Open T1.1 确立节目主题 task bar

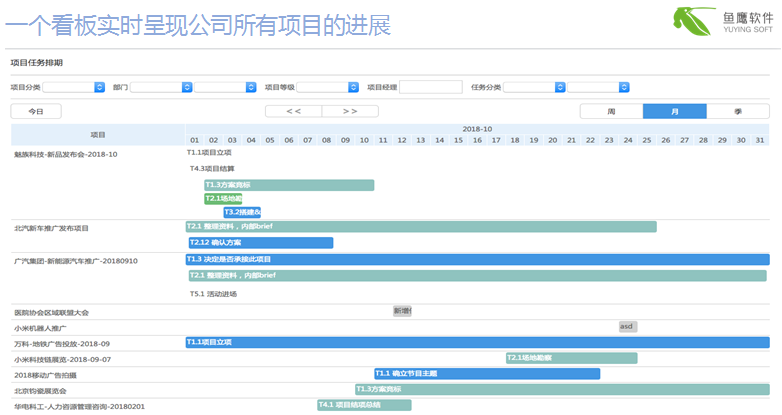click(x=486, y=373)
